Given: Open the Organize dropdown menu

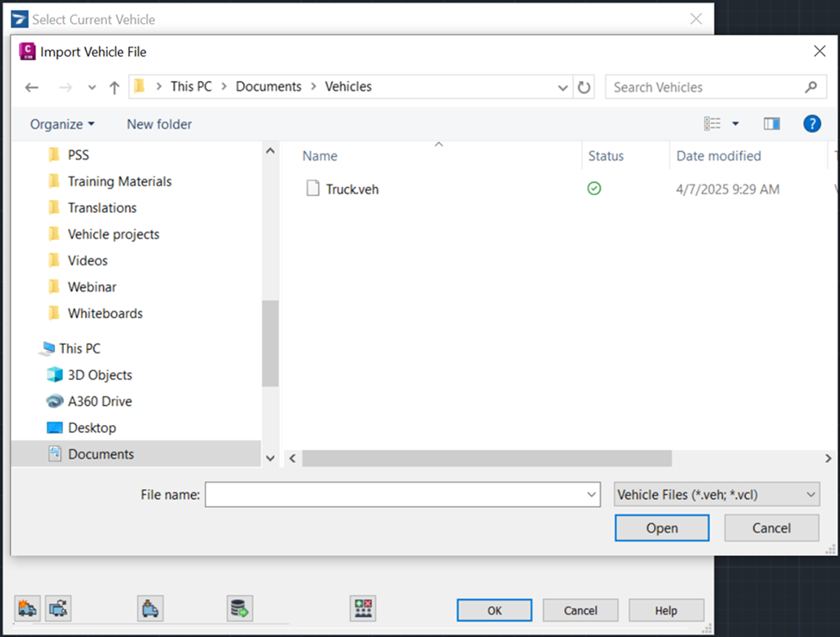Looking at the screenshot, I should (62, 124).
